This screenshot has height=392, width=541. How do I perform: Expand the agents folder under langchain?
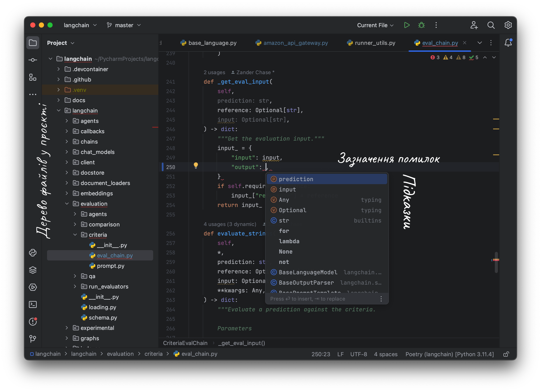[67, 121]
